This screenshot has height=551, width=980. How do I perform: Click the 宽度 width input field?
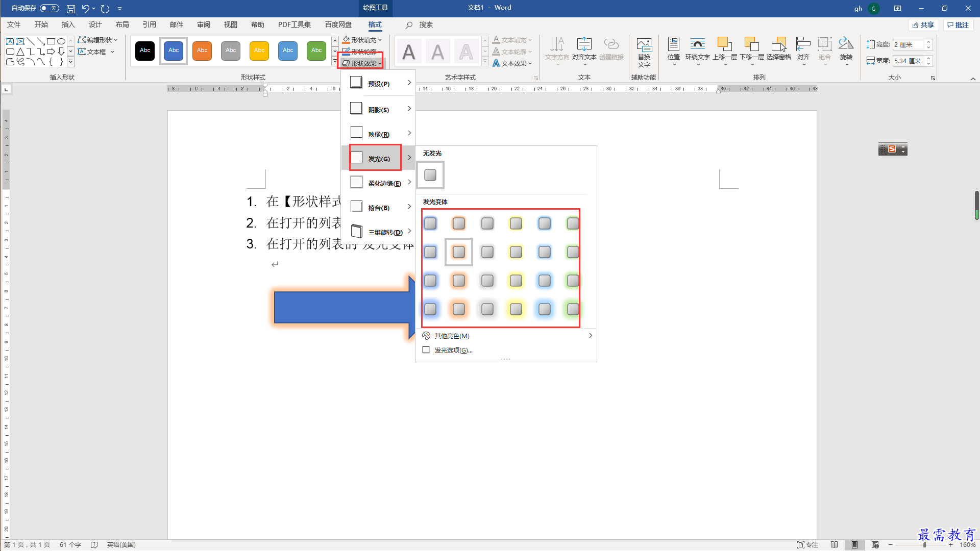tap(909, 61)
